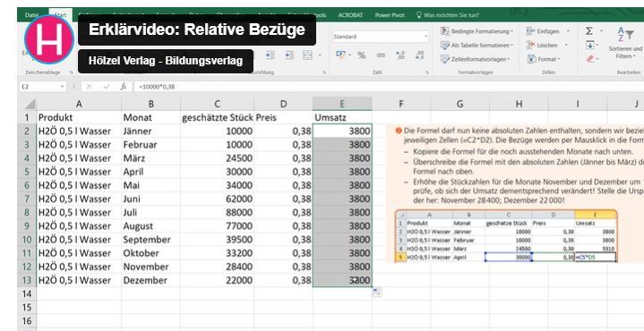
Task: Expand Als Tabelle formatieren dropdown
Action: (511, 45)
